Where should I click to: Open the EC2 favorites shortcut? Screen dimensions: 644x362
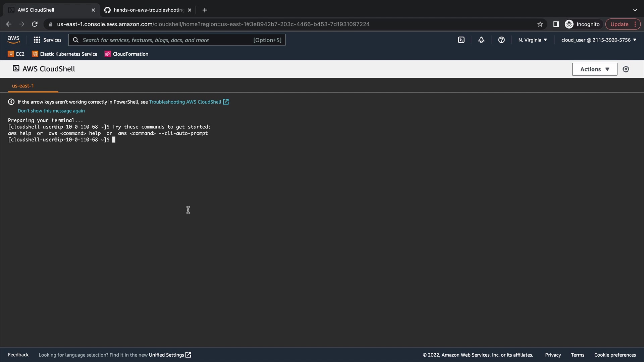click(x=16, y=54)
